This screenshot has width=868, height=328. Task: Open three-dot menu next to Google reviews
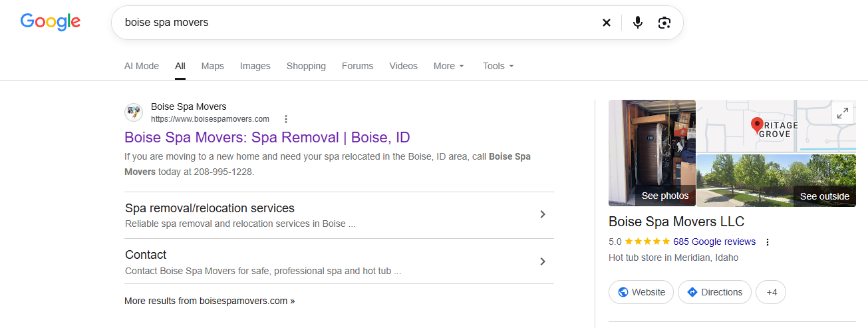(768, 242)
